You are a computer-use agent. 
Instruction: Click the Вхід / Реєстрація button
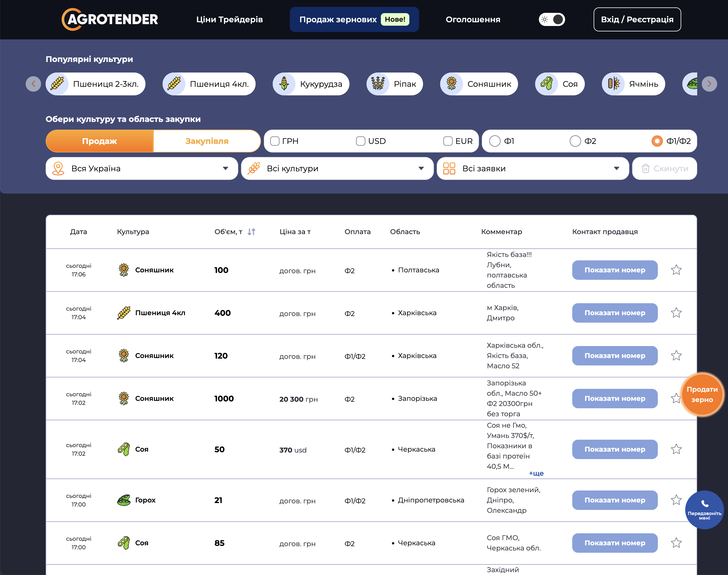point(637,19)
